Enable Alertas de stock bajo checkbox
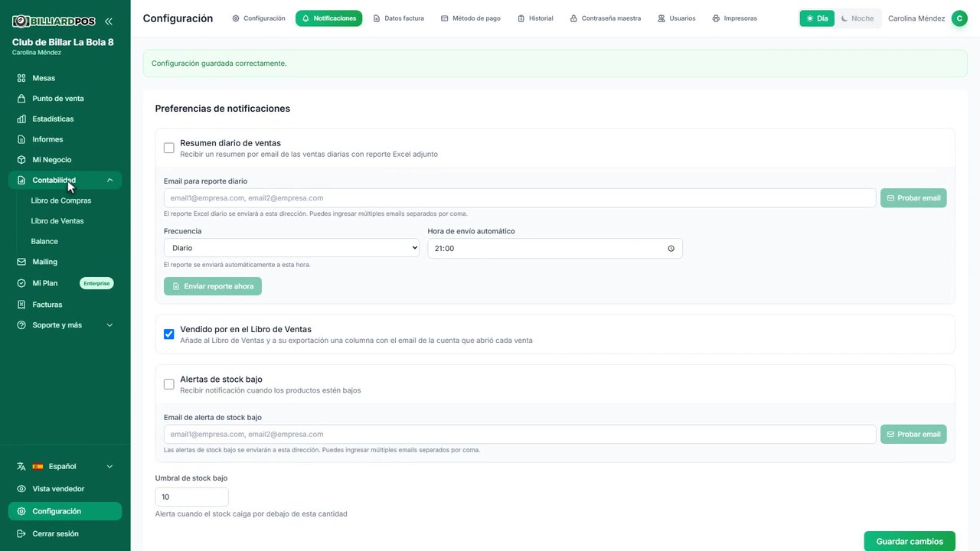980x551 pixels. point(169,384)
